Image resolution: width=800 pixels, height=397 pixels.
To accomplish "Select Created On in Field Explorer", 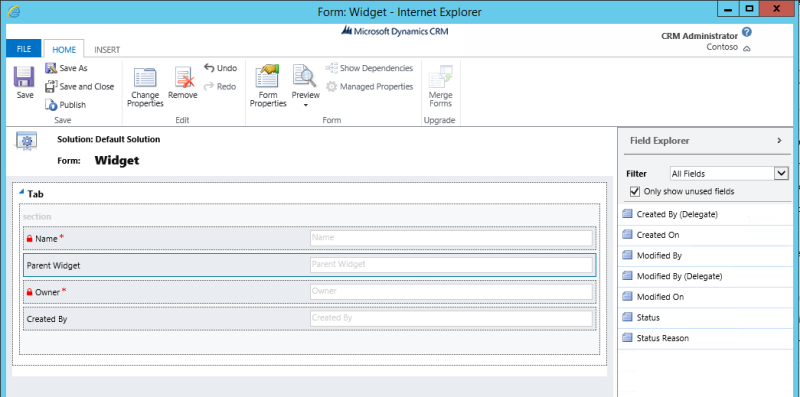I will pos(658,235).
